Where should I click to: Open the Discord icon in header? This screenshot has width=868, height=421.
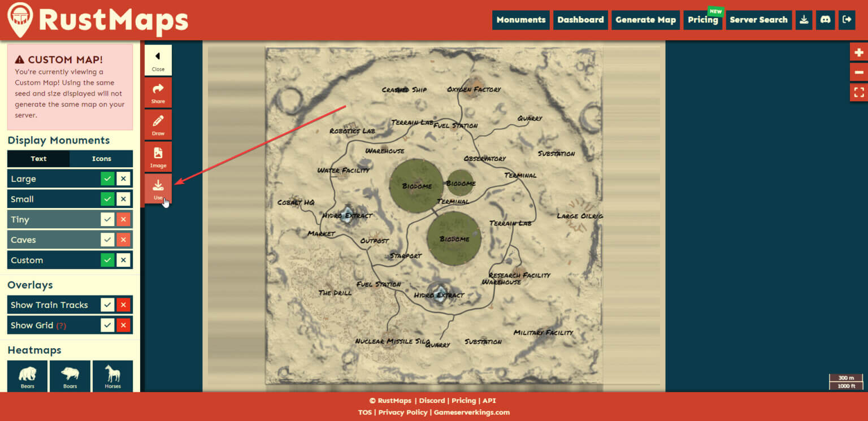tap(825, 20)
